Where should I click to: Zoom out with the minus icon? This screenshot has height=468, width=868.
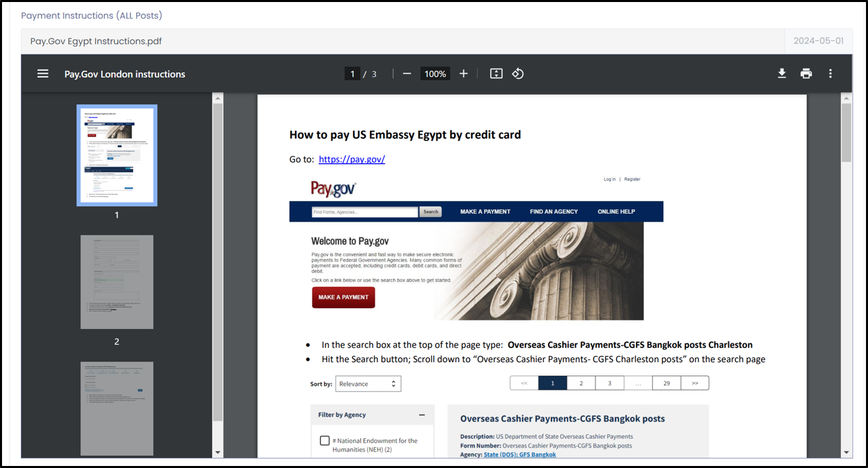click(407, 74)
